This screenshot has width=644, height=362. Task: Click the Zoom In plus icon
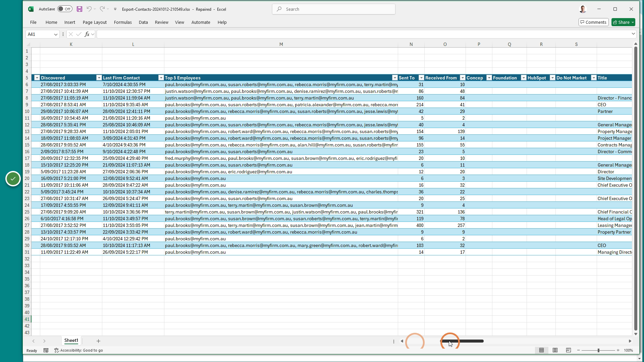point(618,350)
